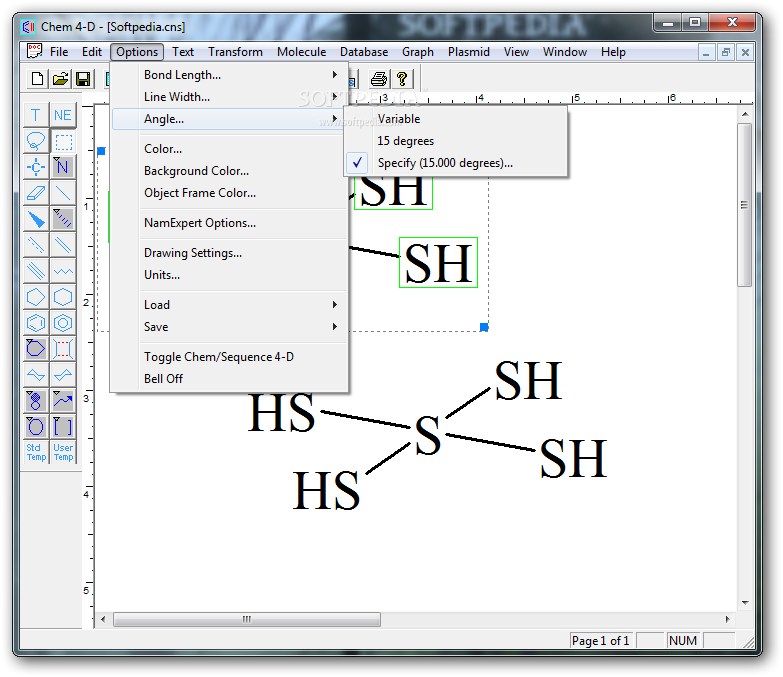Screen dimensions: 783x677
Task: Expand the Bond Length submenu
Action: [229, 75]
